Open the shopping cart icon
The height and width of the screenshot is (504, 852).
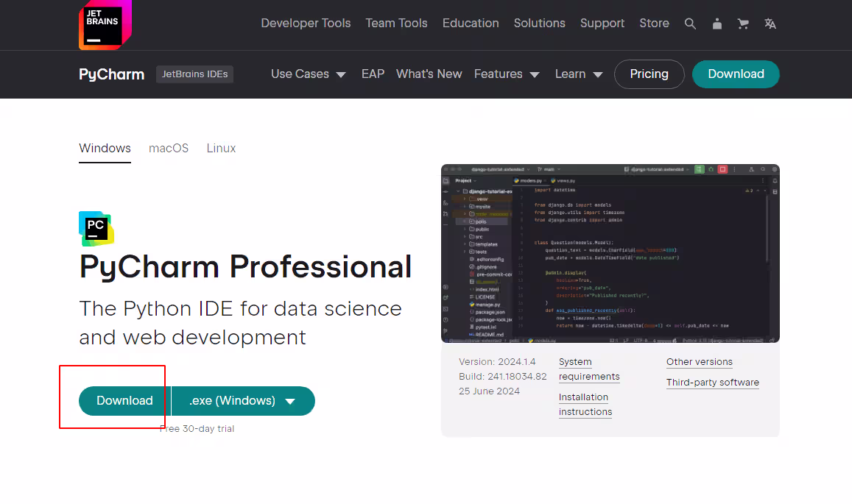(743, 24)
